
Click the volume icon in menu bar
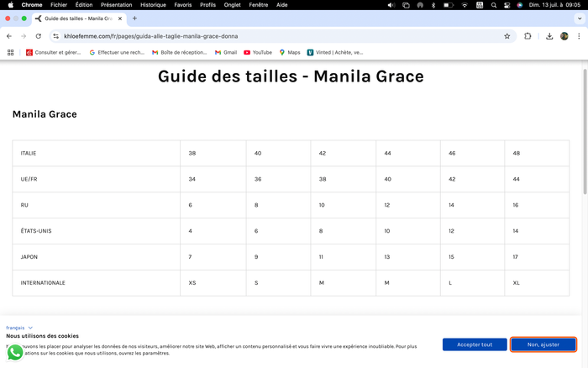pos(391,5)
